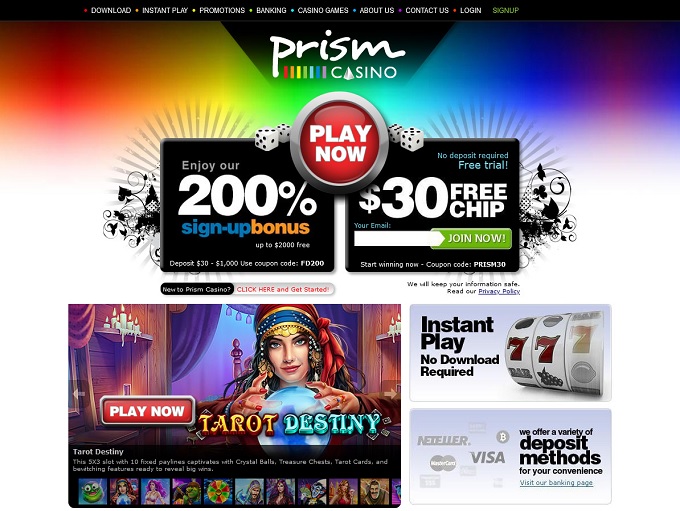Follow the Visit our banking page link
680x511 pixels.
point(556,483)
